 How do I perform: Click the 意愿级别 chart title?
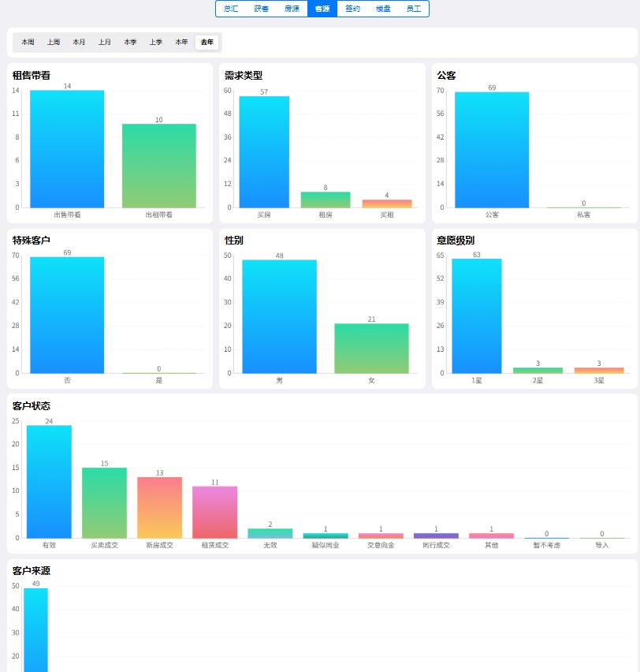(x=456, y=241)
